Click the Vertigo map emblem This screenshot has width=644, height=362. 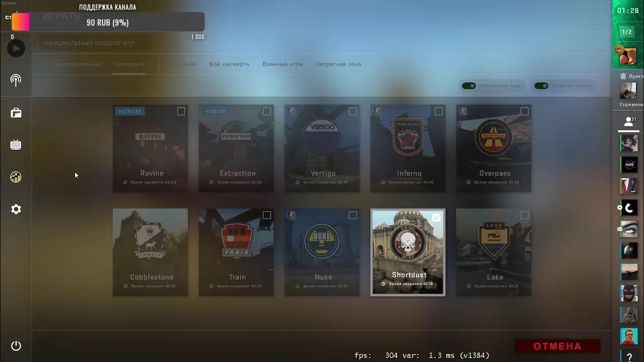pos(323,137)
